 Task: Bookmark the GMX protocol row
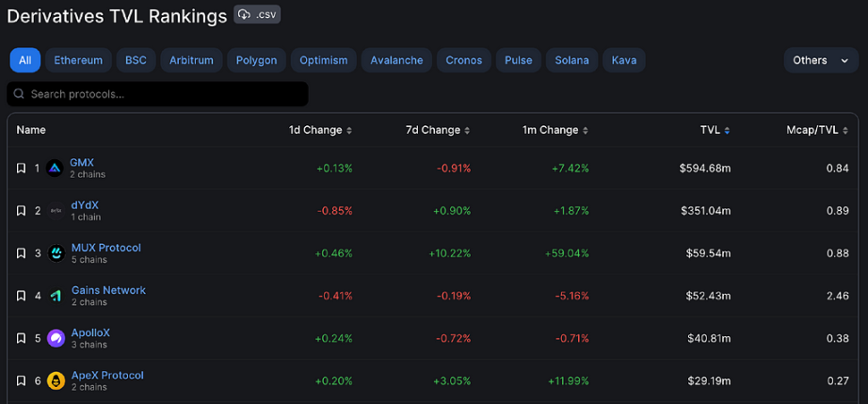(x=21, y=169)
